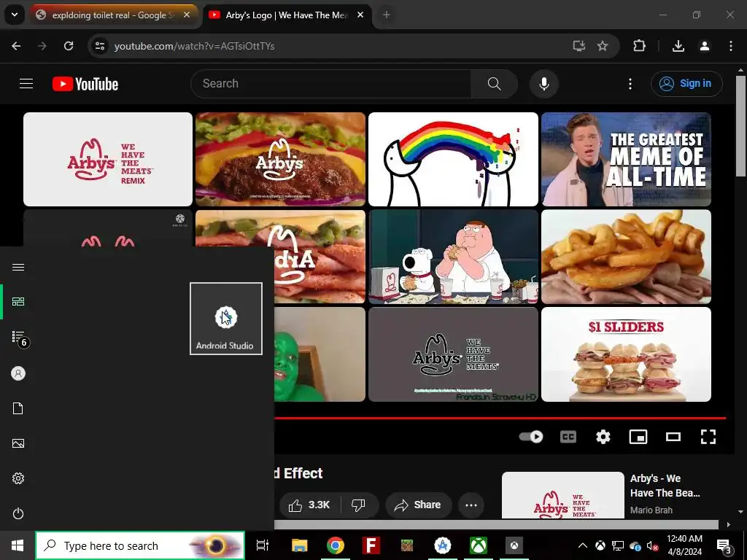Switch to miniplayer mode
Image resolution: width=747 pixels, height=560 pixels.
(x=638, y=437)
